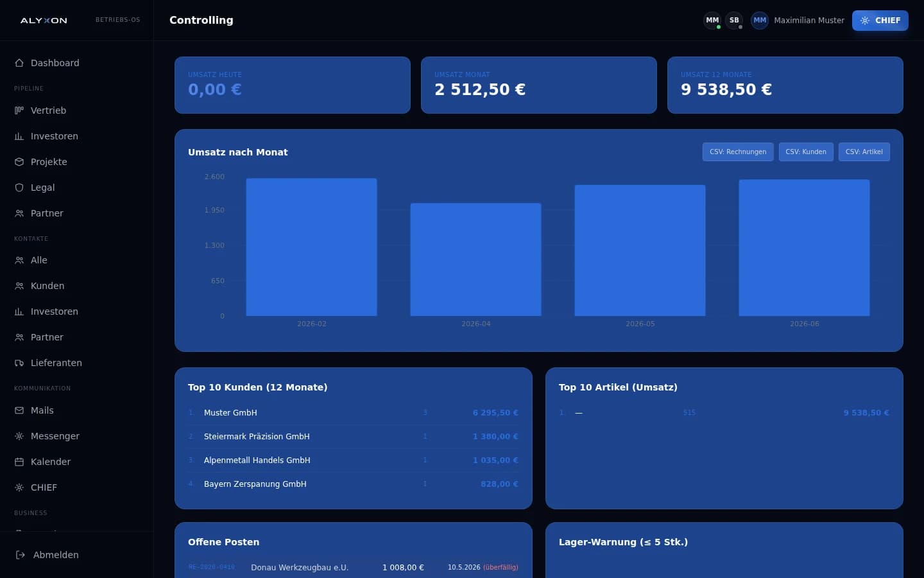Click the Kunden people icon
This screenshot has height=578, width=924.
pyautogui.click(x=19, y=286)
